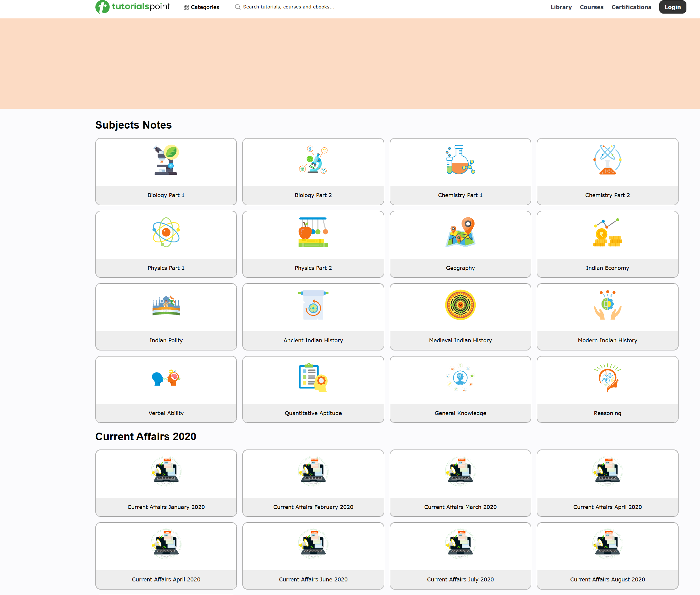700x595 pixels.
Task: Click the Geography map pin icon
Action: 460,232
